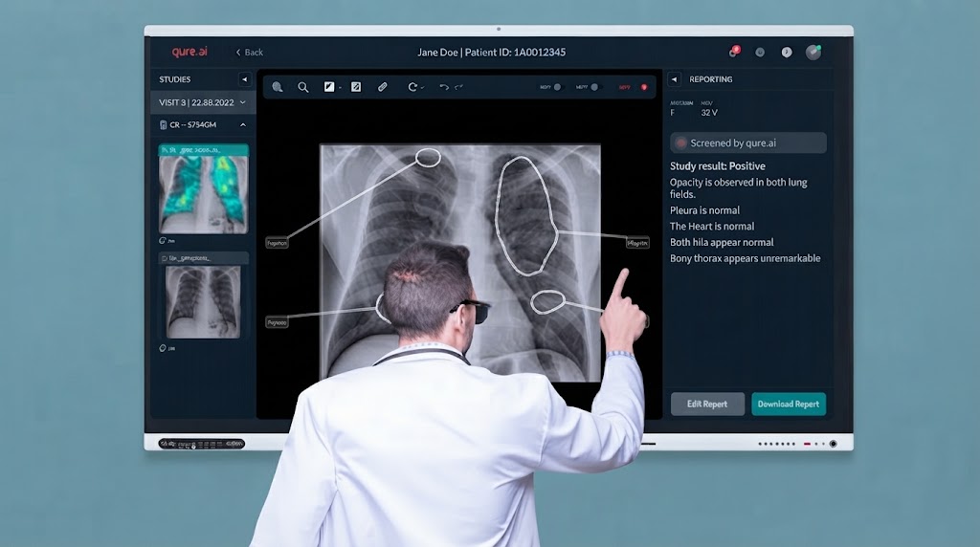Click patient title 'Jane Doe | Patient ID'
This screenshot has width=980, height=547.
pos(491,53)
